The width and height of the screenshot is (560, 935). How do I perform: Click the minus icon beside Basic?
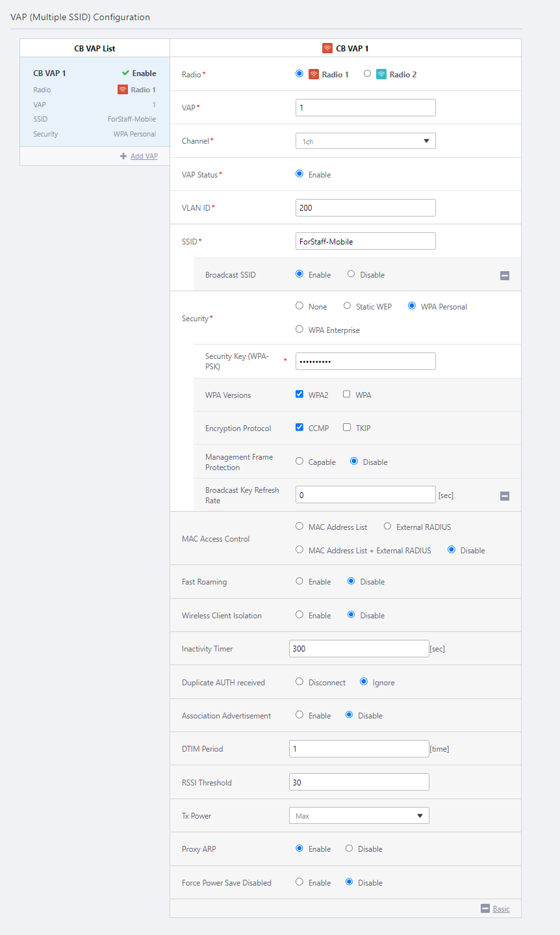coord(485,908)
